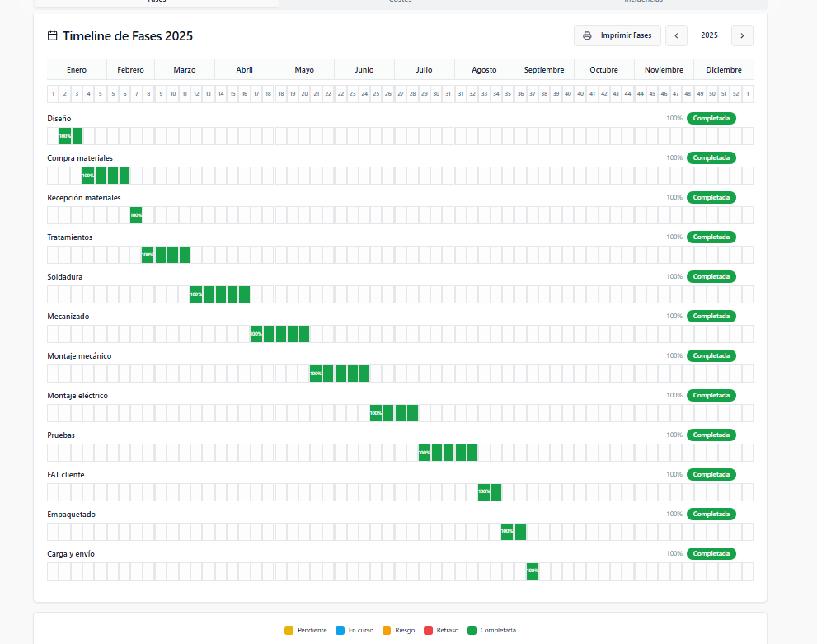This screenshot has height=644, width=817.
Task: Click the red Retraso legend swatch
Action: [x=427, y=630]
